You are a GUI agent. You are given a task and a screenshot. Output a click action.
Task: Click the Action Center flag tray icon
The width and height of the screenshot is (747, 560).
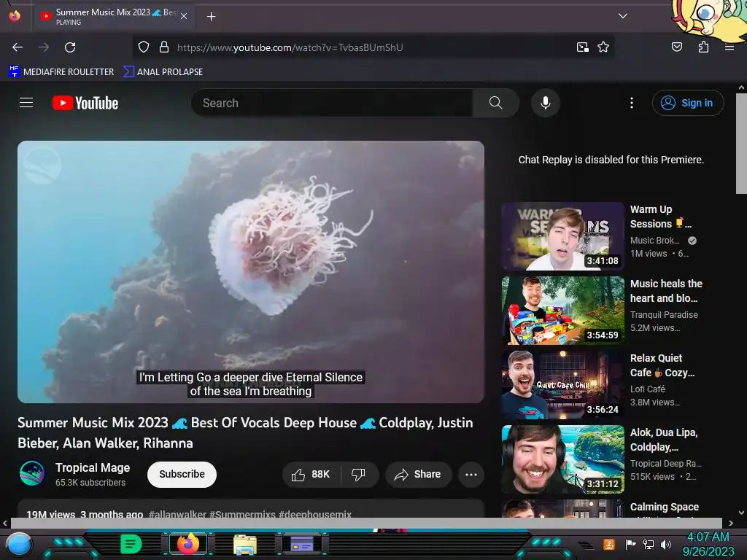click(x=630, y=544)
